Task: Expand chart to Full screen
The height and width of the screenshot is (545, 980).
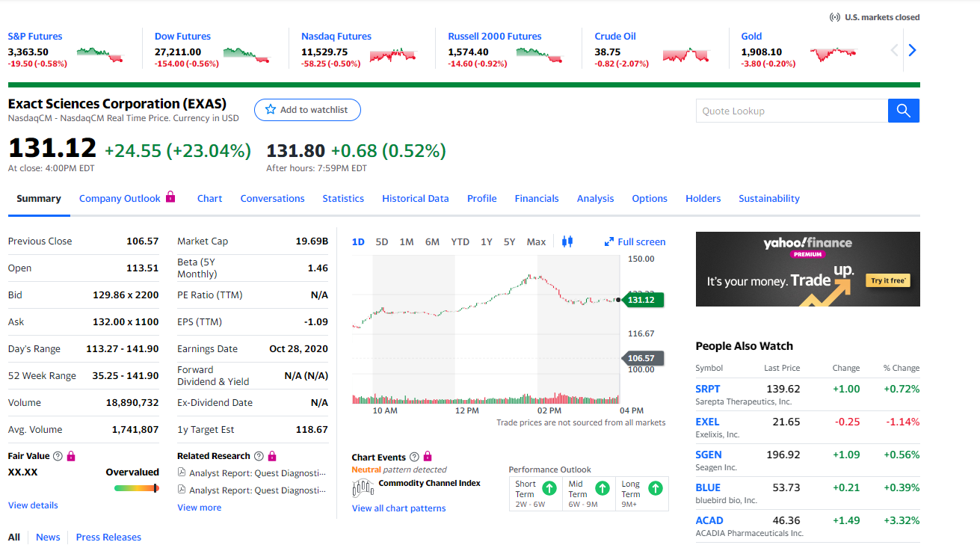Action: (x=635, y=241)
